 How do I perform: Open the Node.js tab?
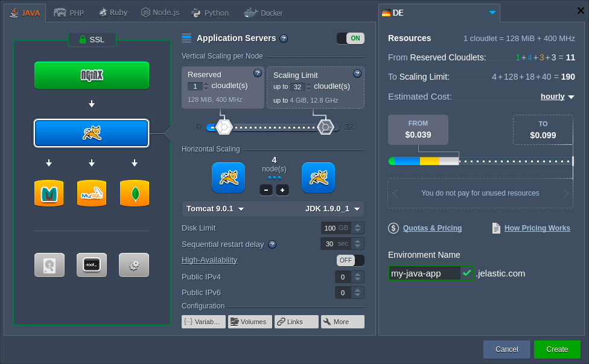coord(159,11)
